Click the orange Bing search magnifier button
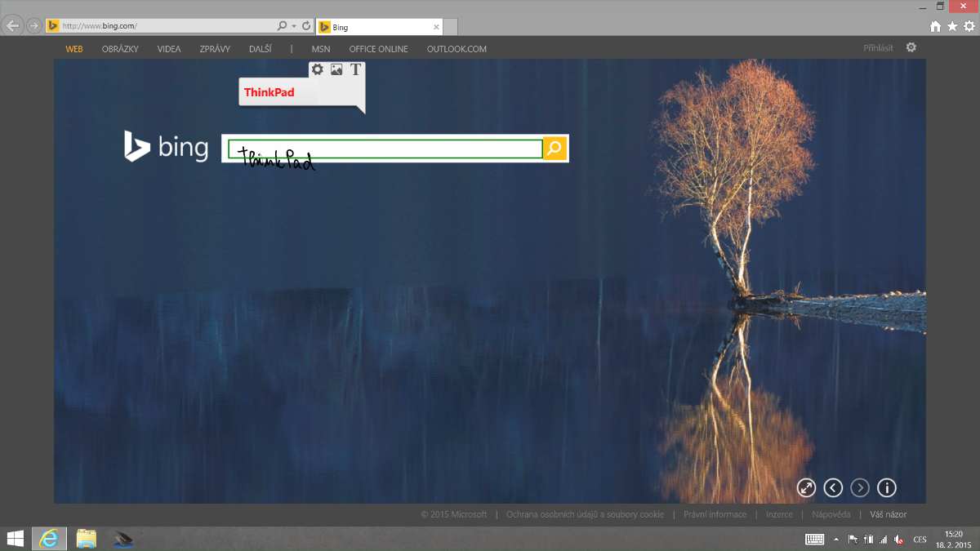This screenshot has width=980, height=551. pos(555,148)
